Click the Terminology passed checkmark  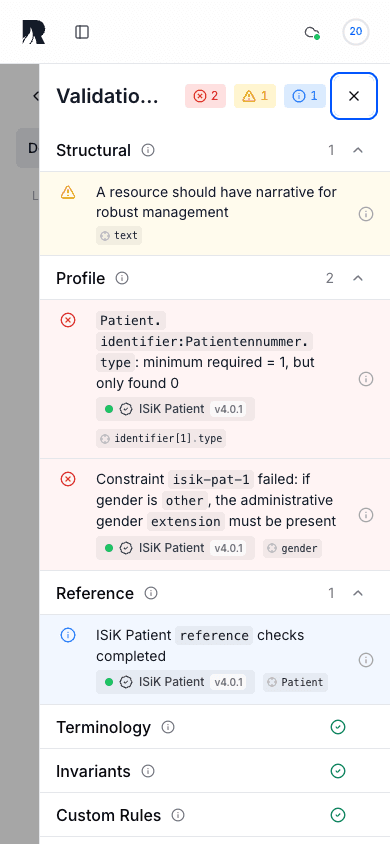click(x=338, y=727)
